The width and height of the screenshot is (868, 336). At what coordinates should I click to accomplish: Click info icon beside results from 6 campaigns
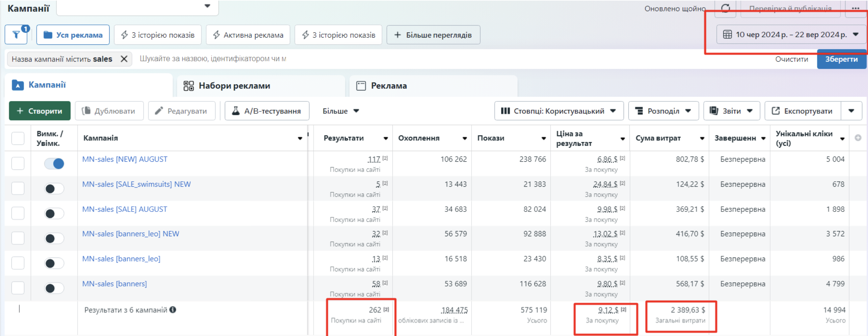173,310
